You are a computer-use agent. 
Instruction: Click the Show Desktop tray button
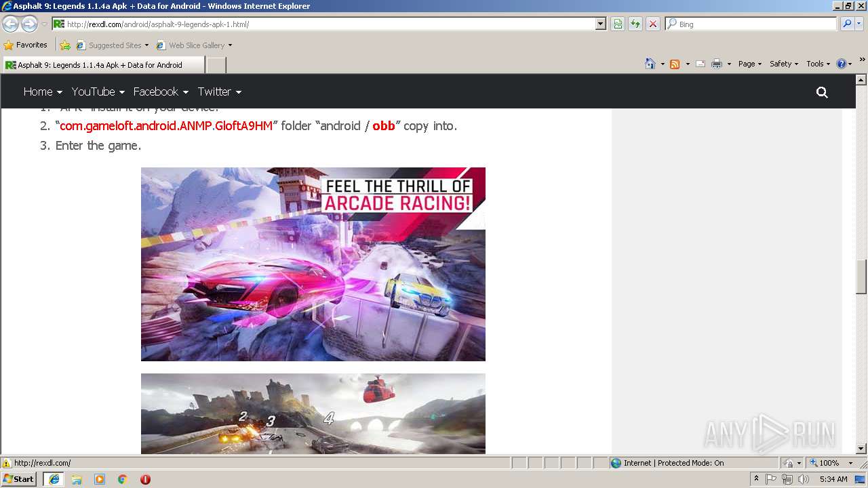860,479
